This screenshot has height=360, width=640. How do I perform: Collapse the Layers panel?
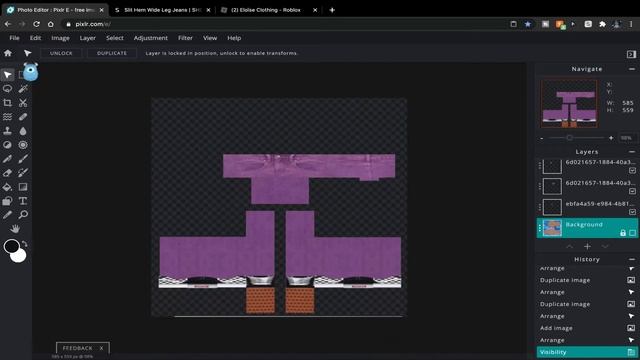[x=632, y=152]
